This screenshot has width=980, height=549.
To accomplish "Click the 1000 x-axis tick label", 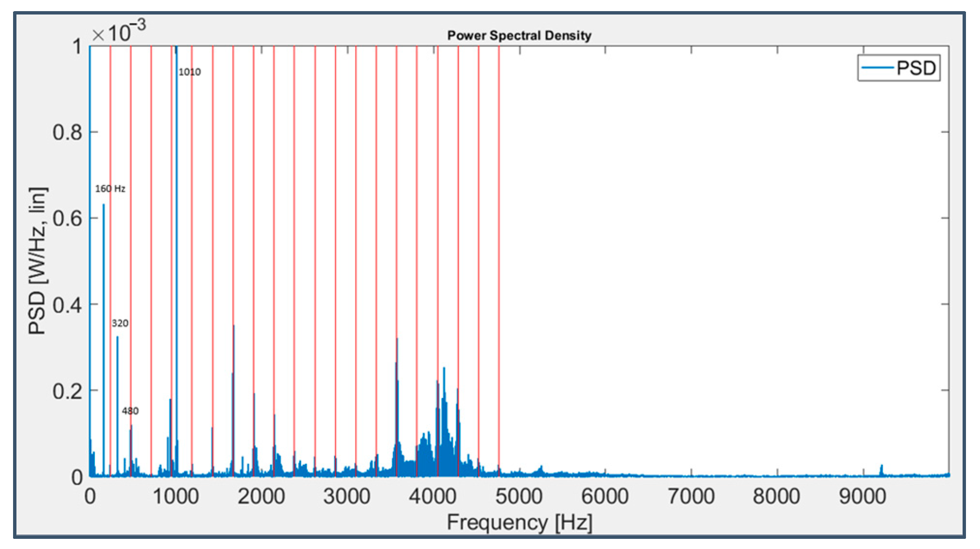I will [176, 497].
